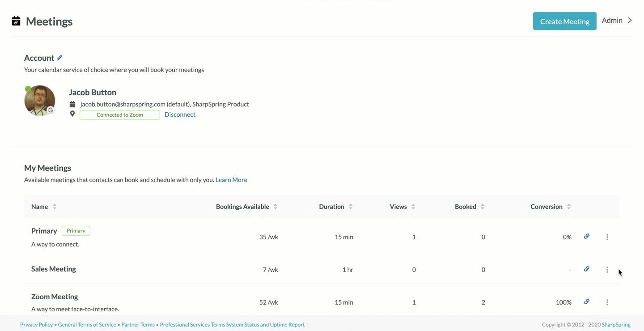Open three-dot menu for Primary meeting
Image resolution: width=644 pixels, height=331 pixels.
tap(607, 237)
